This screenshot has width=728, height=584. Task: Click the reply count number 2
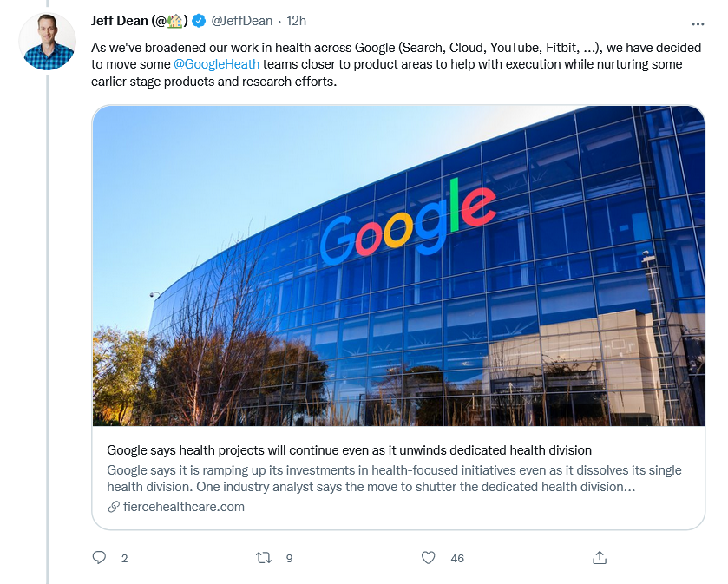coord(124,559)
